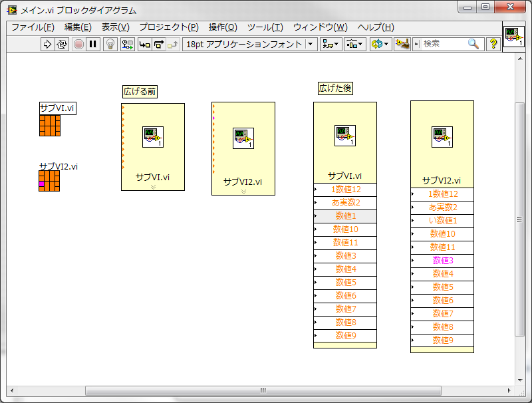The image size is (532, 403).
Task: Open the ツール(T) menu
Action: [x=265, y=27]
